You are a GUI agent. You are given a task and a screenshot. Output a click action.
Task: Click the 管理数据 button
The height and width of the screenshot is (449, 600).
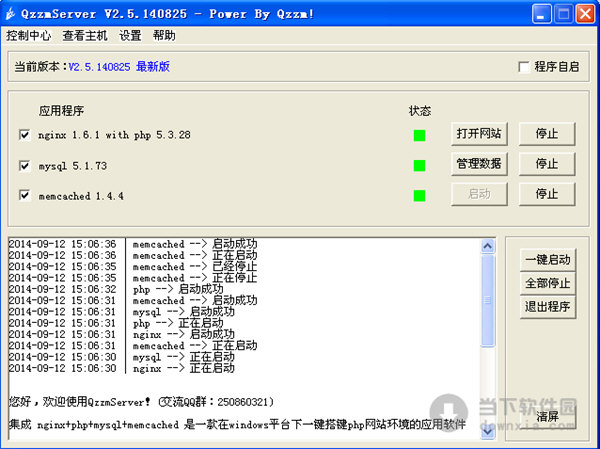[x=479, y=164]
